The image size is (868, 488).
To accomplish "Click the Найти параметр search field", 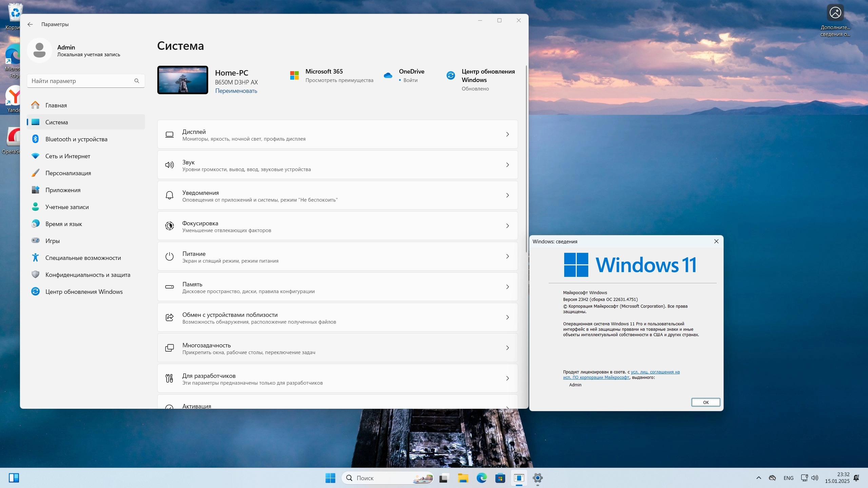I will (81, 81).
